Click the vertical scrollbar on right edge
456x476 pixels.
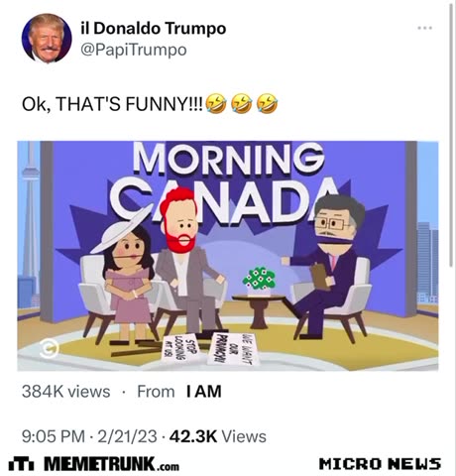(x=451, y=134)
